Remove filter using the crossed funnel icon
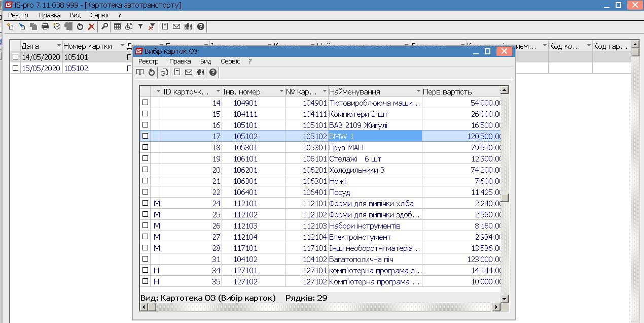 [x=152, y=26]
